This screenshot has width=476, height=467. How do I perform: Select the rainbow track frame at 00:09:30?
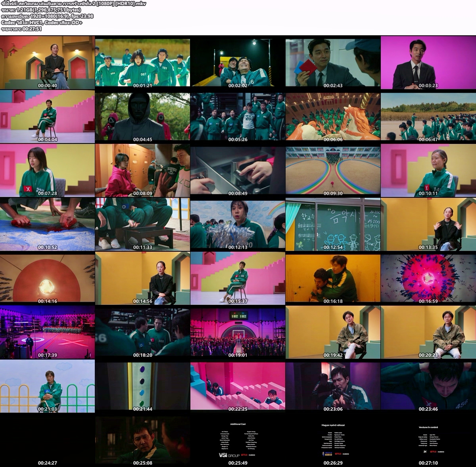(333, 170)
